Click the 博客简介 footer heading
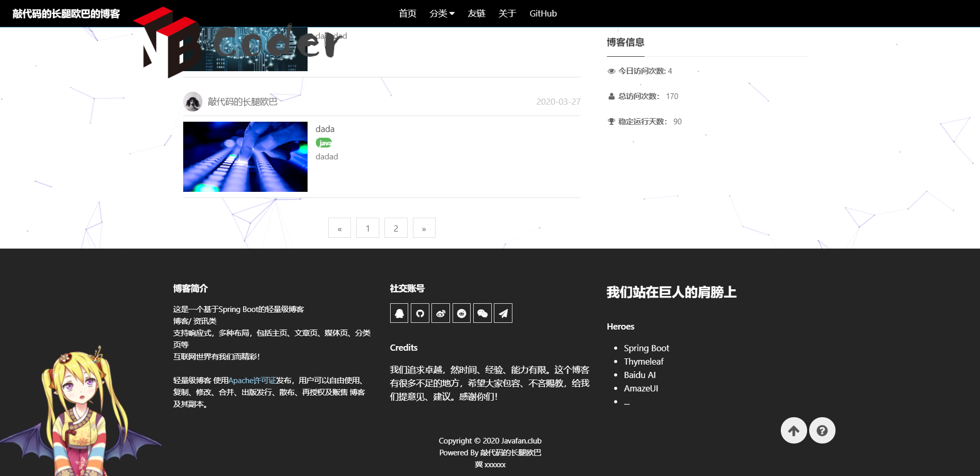 pyautogui.click(x=190, y=288)
